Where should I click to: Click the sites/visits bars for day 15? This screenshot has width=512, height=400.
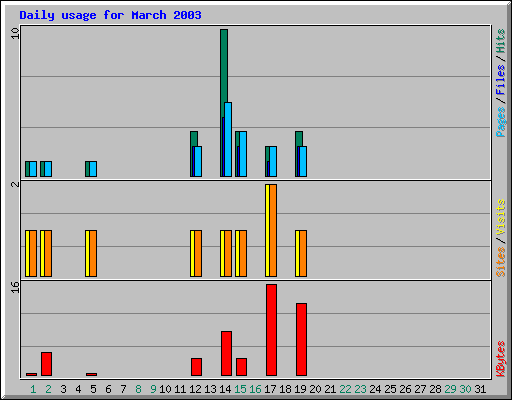pyautogui.click(x=241, y=253)
